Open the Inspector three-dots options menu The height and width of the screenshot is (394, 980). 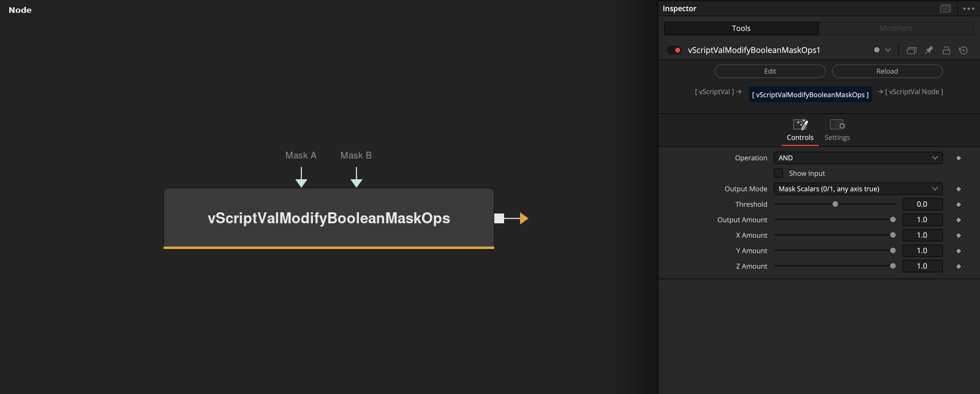(968, 9)
